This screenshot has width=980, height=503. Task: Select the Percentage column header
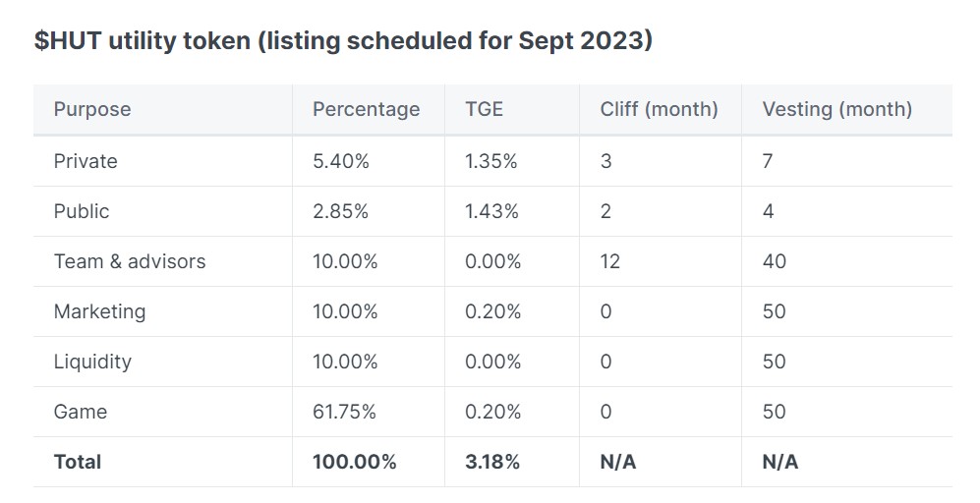366,109
